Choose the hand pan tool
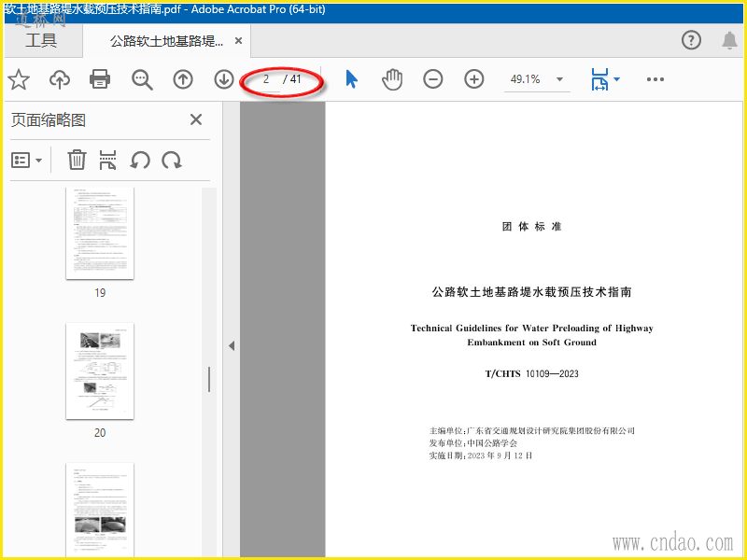This screenshot has width=747, height=560. click(x=392, y=79)
